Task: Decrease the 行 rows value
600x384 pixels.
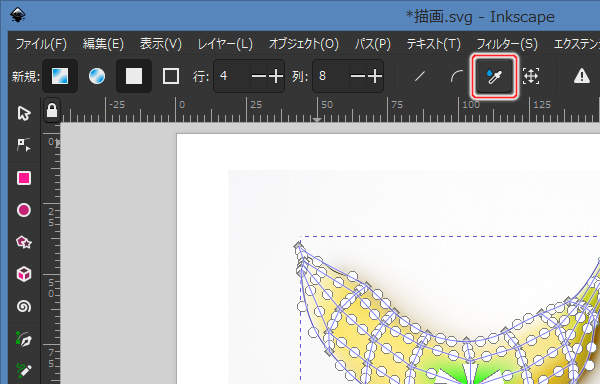Action: click(259, 76)
